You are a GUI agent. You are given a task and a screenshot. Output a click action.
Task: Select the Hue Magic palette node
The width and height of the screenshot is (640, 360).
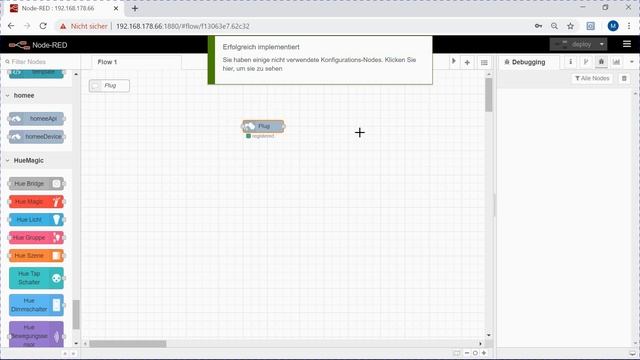[36, 202]
